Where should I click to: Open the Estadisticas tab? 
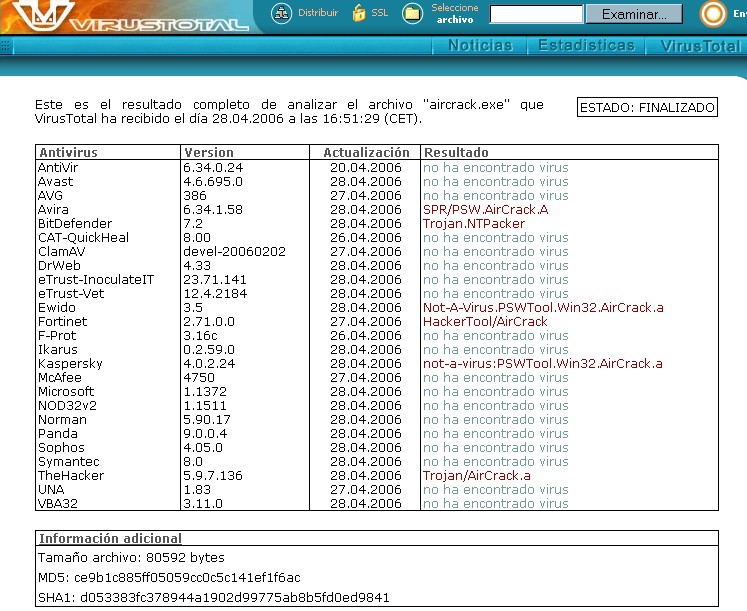(586, 46)
